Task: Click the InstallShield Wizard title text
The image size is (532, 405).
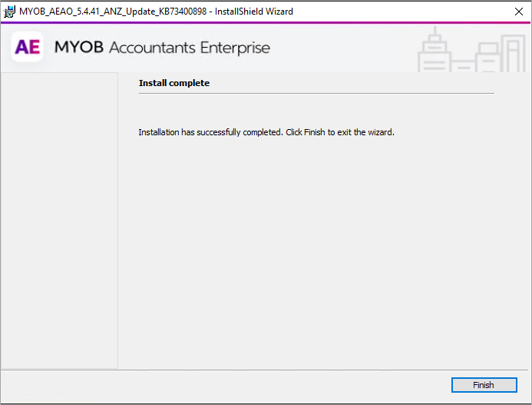Action: [253, 12]
